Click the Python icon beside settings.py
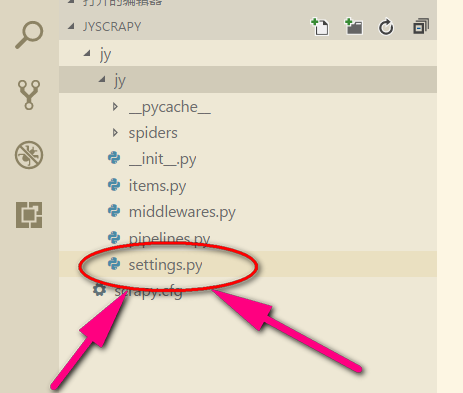This screenshot has width=463, height=393. click(x=114, y=264)
